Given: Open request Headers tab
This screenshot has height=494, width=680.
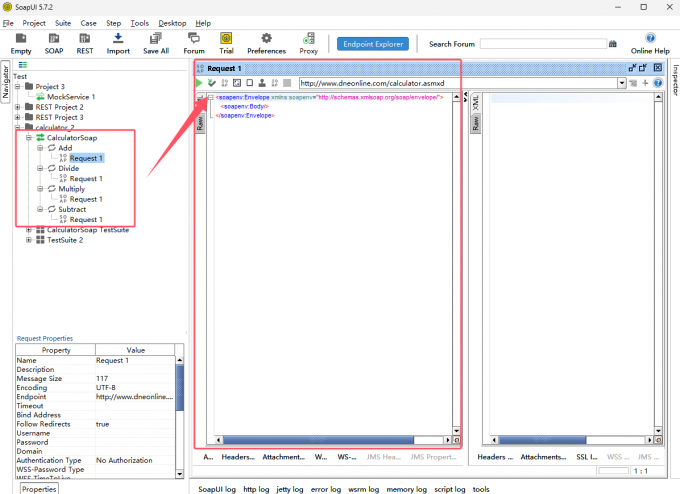Looking at the screenshot, I should tap(238, 457).
